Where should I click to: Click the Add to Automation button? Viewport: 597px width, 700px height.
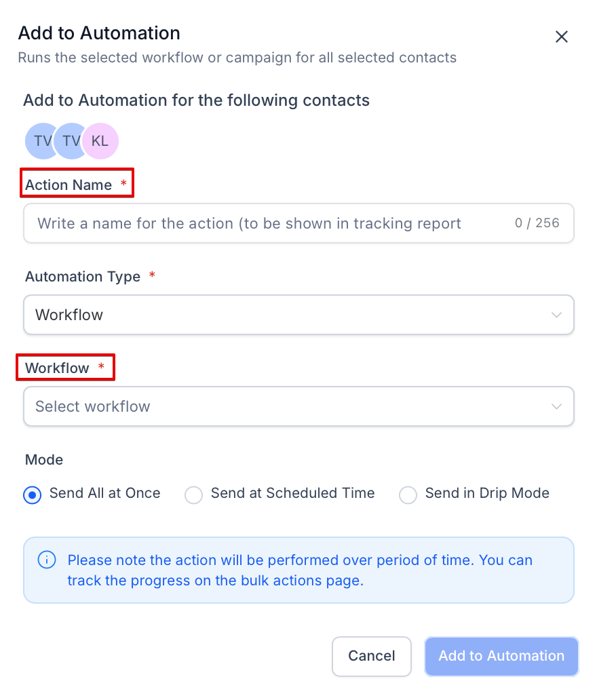(x=501, y=656)
